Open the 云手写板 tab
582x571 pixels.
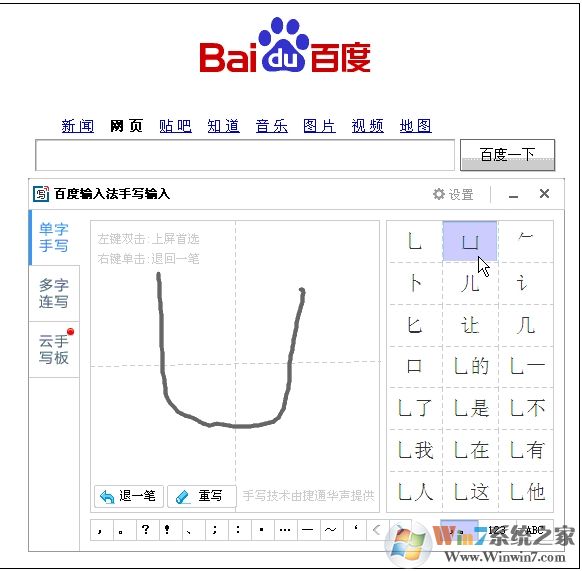point(54,349)
